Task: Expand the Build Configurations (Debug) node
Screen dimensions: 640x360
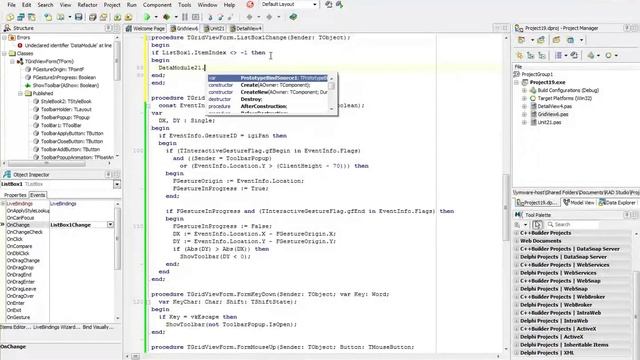Action: (524, 90)
